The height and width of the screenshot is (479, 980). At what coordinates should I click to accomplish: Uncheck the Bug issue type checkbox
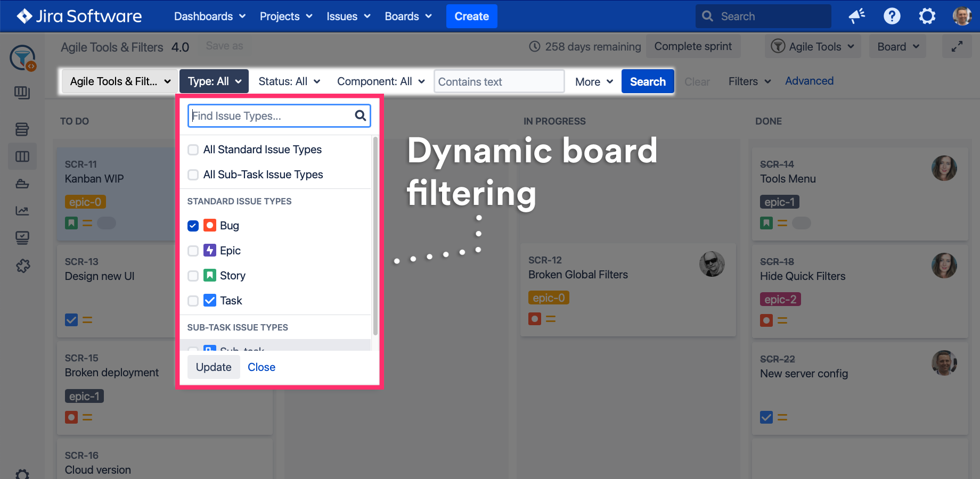(193, 226)
